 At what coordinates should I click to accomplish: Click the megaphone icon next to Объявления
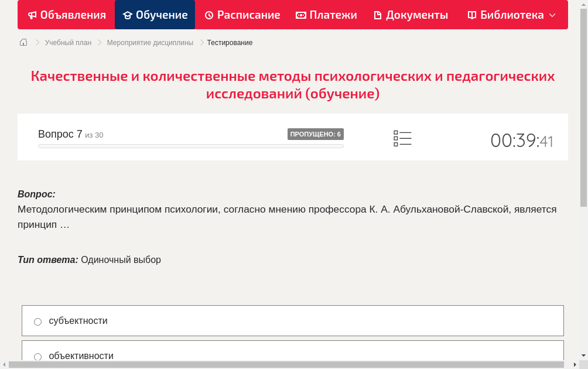click(32, 15)
